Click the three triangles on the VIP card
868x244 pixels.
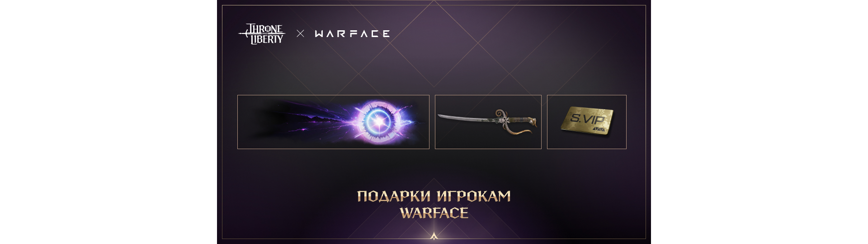coord(598,129)
